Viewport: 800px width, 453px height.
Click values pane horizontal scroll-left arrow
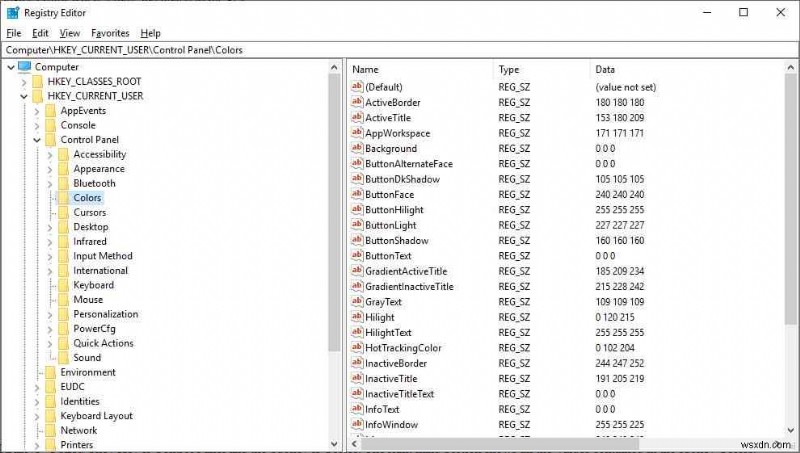pyautogui.click(x=355, y=444)
